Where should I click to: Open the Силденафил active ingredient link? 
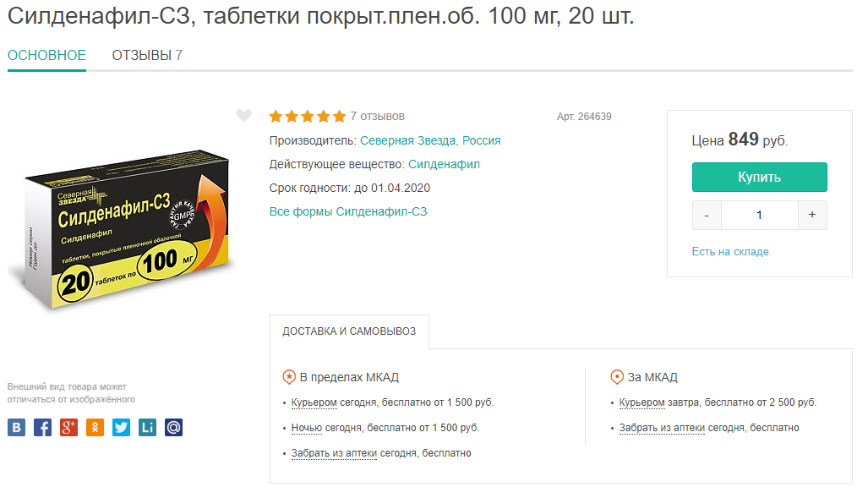[x=444, y=165]
